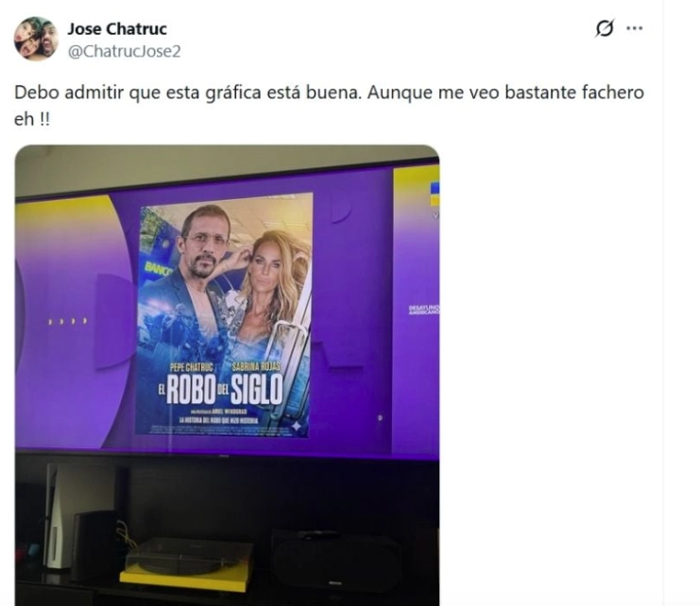700x606 pixels.
Task: Click the 'El Robo del Siglo' poster title
Action: tap(221, 389)
